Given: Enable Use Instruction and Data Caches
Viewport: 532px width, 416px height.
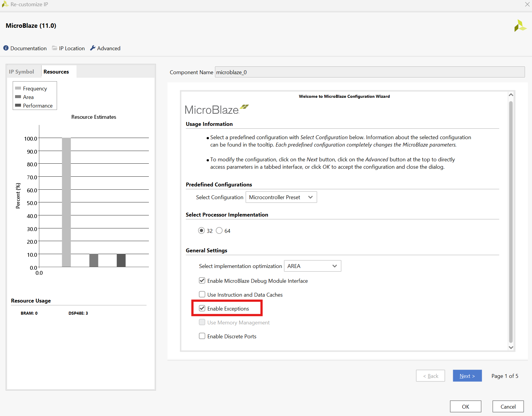Looking at the screenshot, I should 202,294.
